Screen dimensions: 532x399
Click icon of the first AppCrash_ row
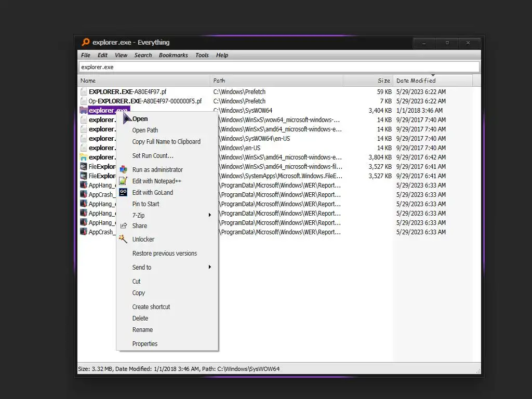tap(84, 194)
